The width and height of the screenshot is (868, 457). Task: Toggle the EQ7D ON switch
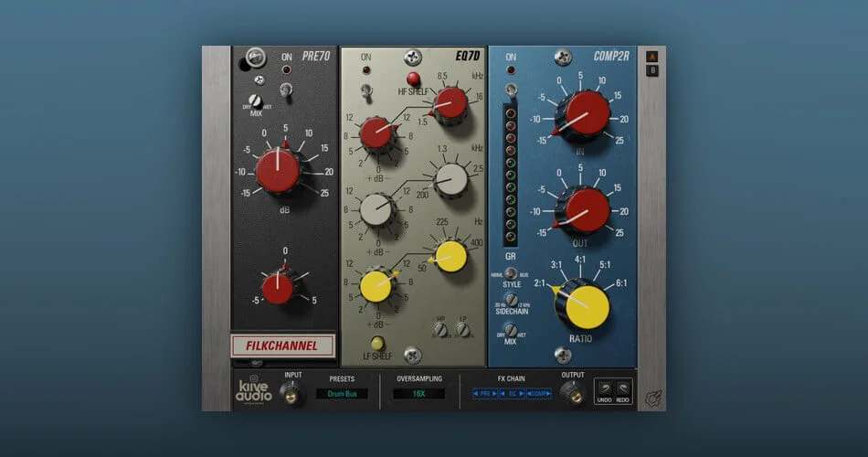click(366, 90)
